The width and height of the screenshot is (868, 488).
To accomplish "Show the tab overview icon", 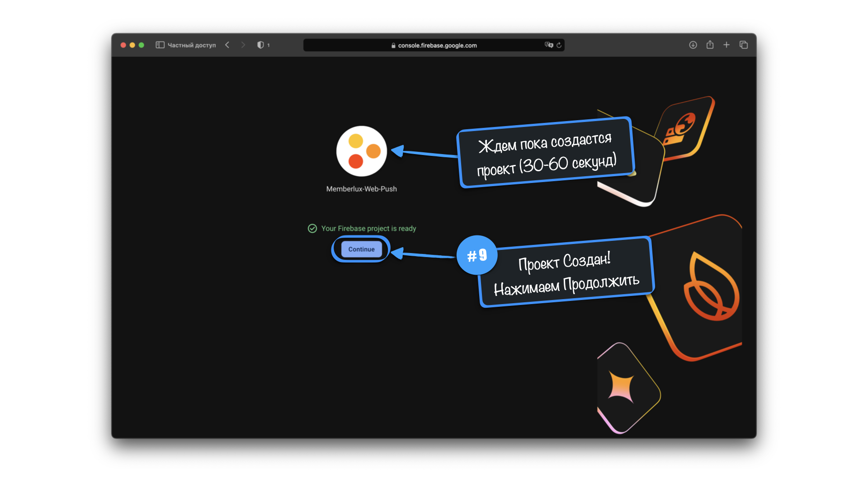I will pos(744,45).
